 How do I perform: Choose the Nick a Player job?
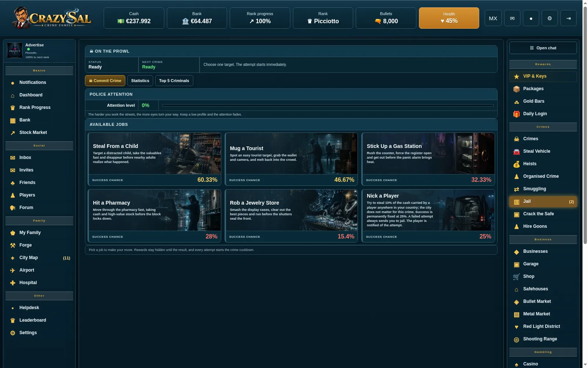[428, 216]
